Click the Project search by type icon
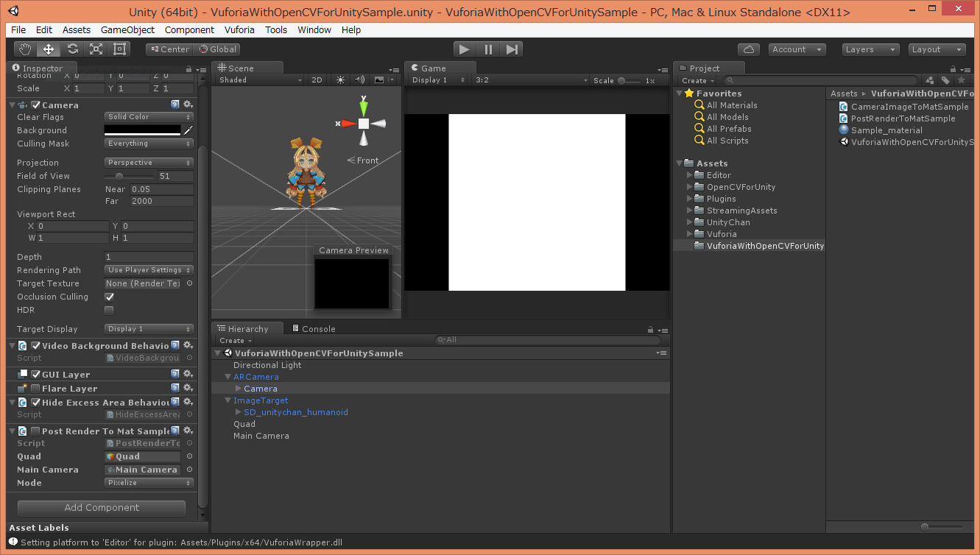The height and width of the screenshot is (555, 980). pyautogui.click(x=930, y=80)
